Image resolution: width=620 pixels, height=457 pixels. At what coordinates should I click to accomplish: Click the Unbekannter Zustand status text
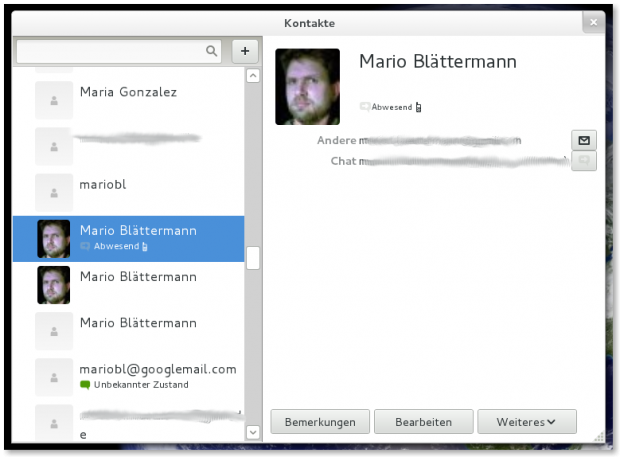(141, 385)
